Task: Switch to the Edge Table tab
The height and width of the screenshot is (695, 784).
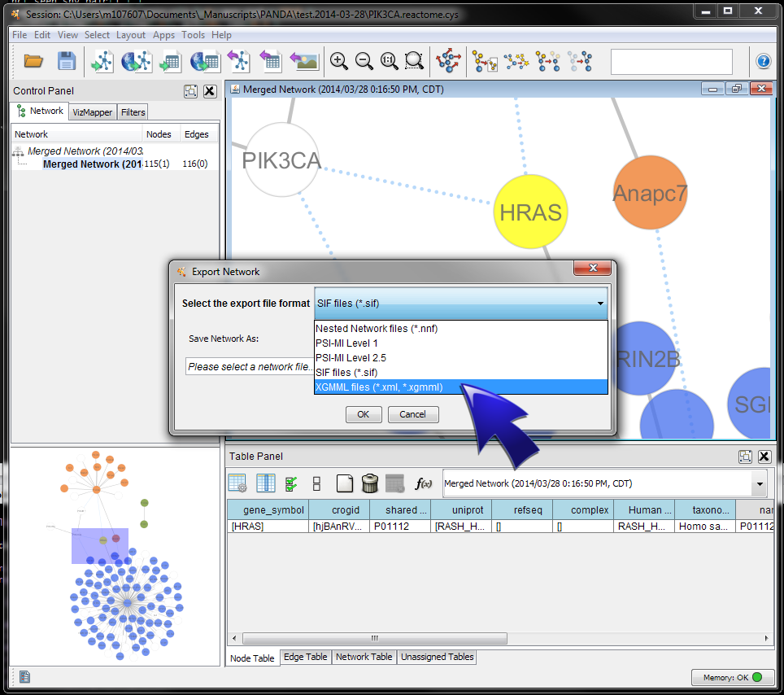Action: (x=305, y=657)
